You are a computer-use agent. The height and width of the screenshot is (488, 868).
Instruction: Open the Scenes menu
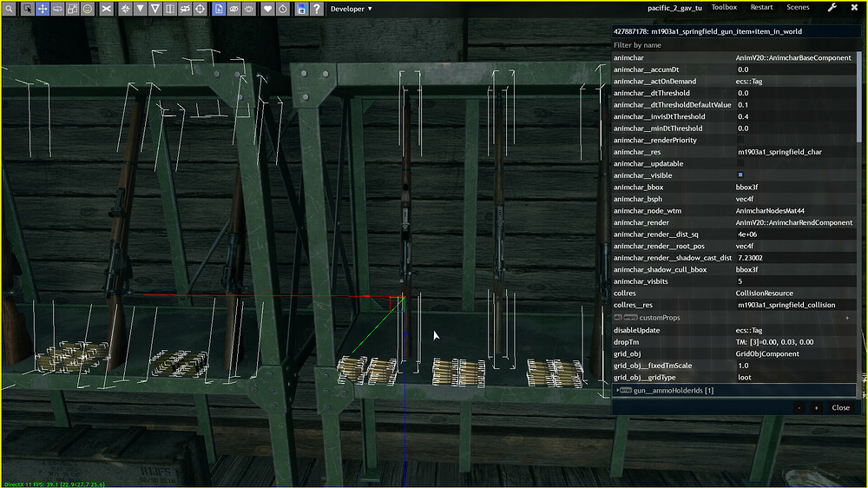(x=798, y=8)
